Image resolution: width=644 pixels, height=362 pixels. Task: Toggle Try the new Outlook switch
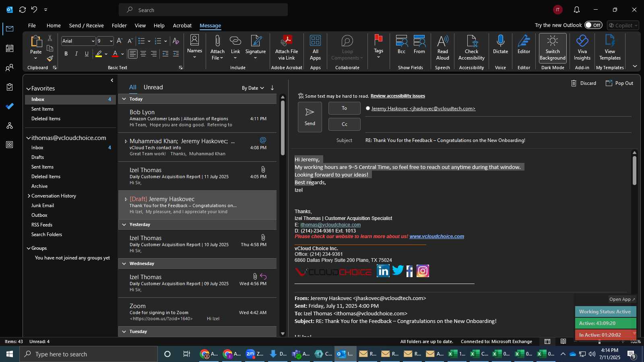593,25
